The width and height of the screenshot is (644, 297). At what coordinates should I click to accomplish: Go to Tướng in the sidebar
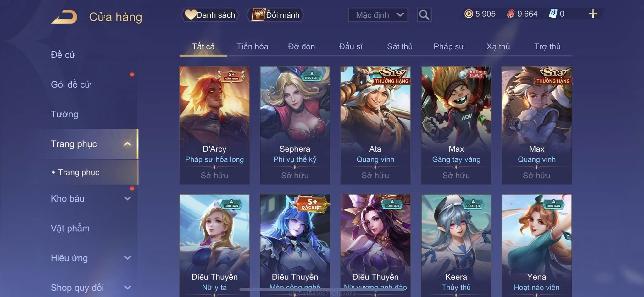click(x=64, y=114)
